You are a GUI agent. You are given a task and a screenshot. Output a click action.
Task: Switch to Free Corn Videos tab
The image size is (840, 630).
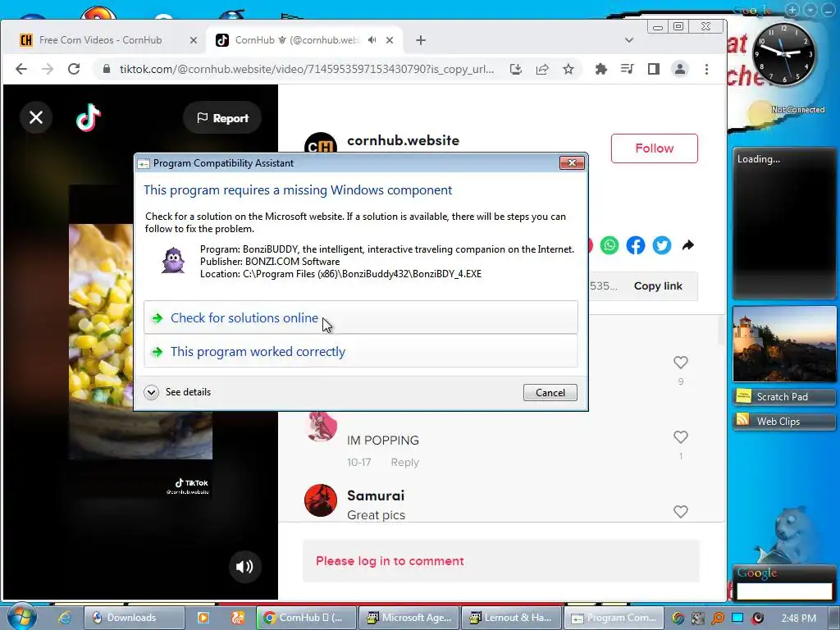pyautogui.click(x=100, y=40)
